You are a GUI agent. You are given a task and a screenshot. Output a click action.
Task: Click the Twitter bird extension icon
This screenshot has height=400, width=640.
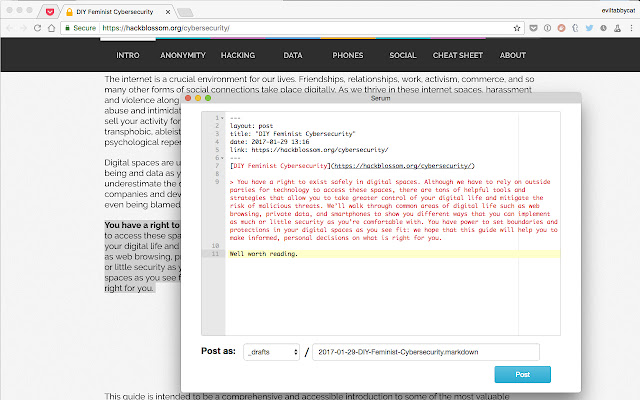[589, 28]
